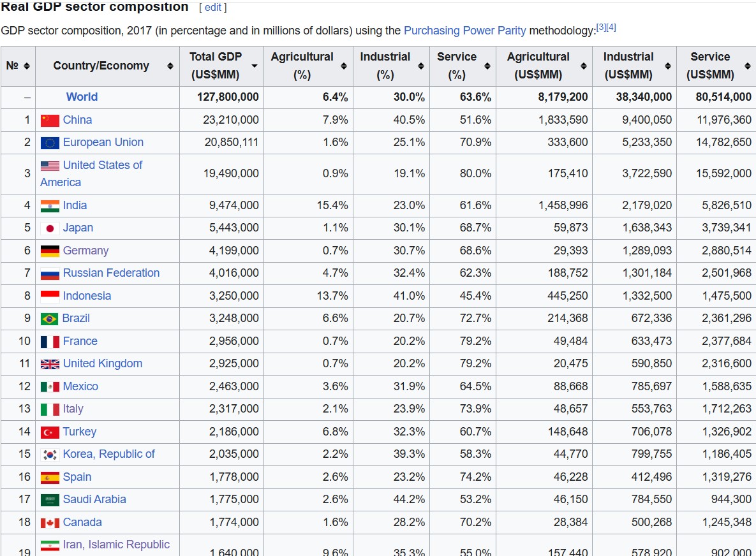Screen dimensions: 756x556
Task: Follow the Indonesia link
Action: 87,296
